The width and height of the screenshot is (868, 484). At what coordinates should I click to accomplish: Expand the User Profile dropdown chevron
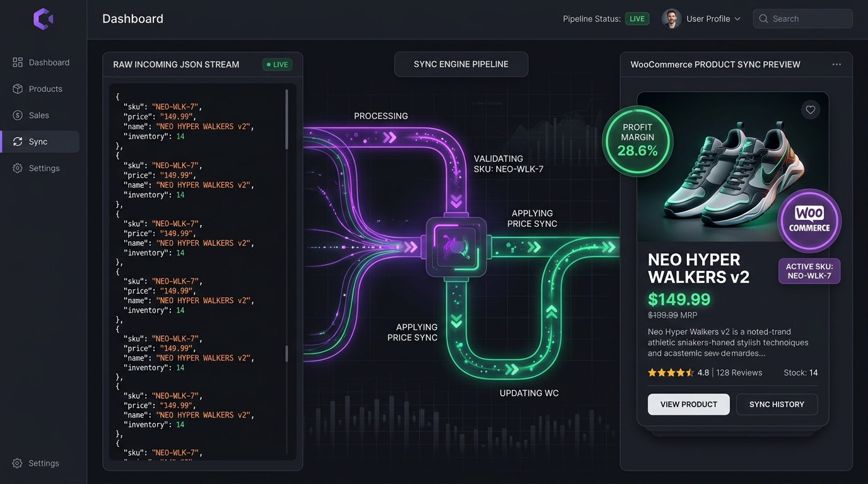(737, 19)
